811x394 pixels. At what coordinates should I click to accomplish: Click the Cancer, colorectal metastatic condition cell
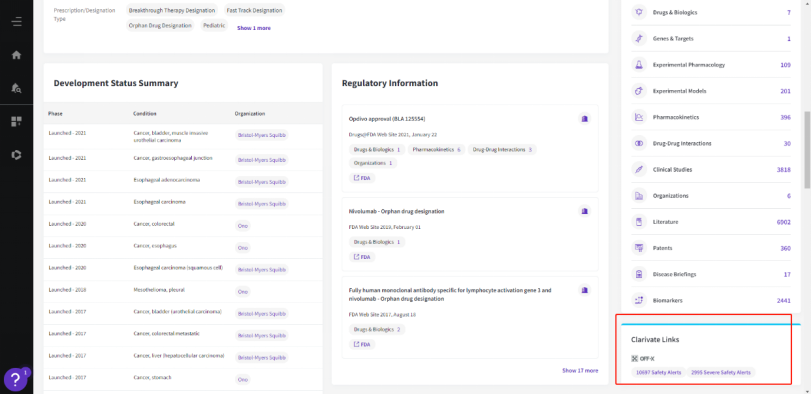(x=167, y=334)
